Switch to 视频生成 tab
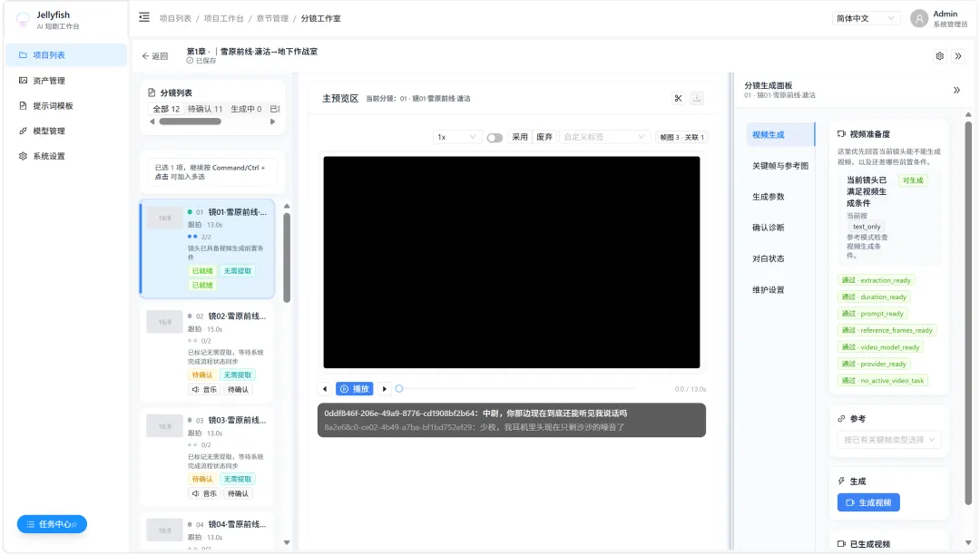The width and height of the screenshot is (980, 555). click(780, 135)
